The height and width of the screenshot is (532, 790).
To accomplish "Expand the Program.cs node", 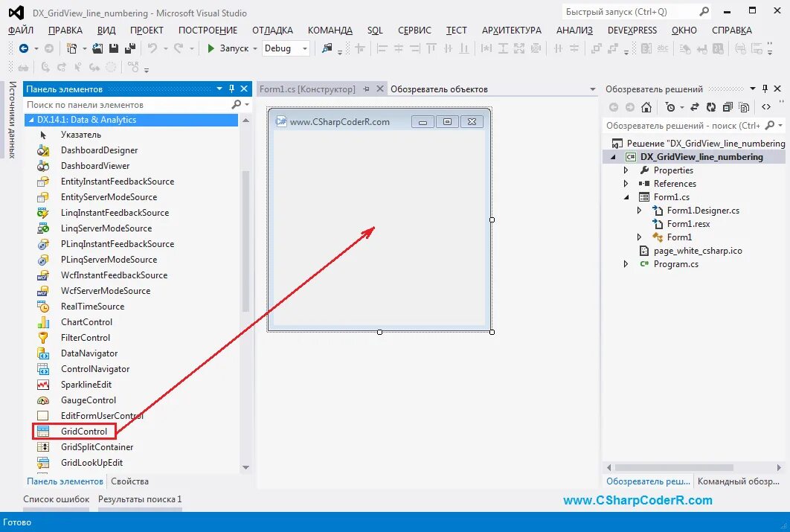I will (x=626, y=264).
